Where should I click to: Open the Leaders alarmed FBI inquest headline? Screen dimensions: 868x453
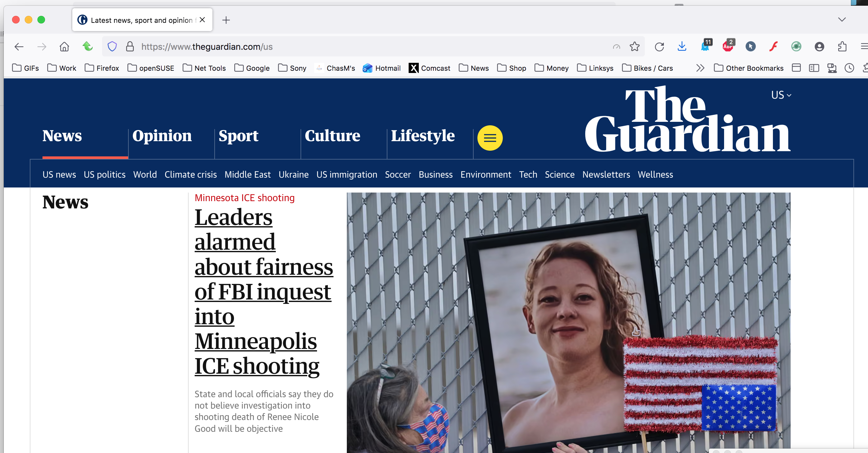point(264,291)
